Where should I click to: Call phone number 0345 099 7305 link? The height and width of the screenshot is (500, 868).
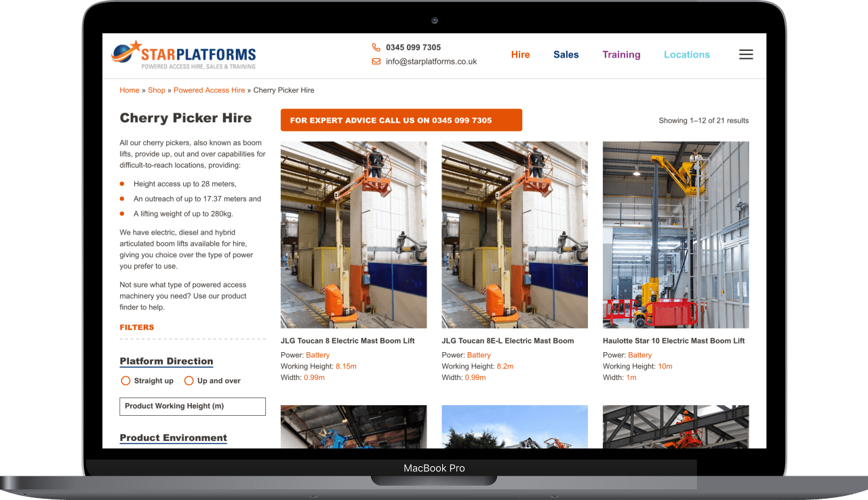coord(413,47)
